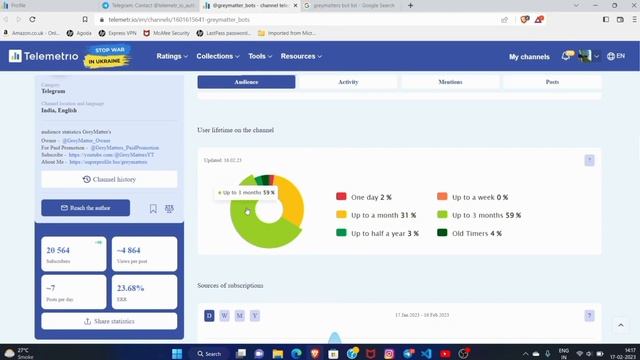
Task: Toggle the browser sidebar panel icon
Action: click(606, 19)
